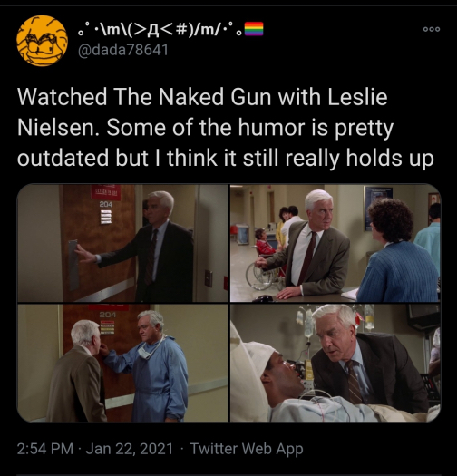Open the three-dot more options menu
457x476 pixels.
point(432,29)
